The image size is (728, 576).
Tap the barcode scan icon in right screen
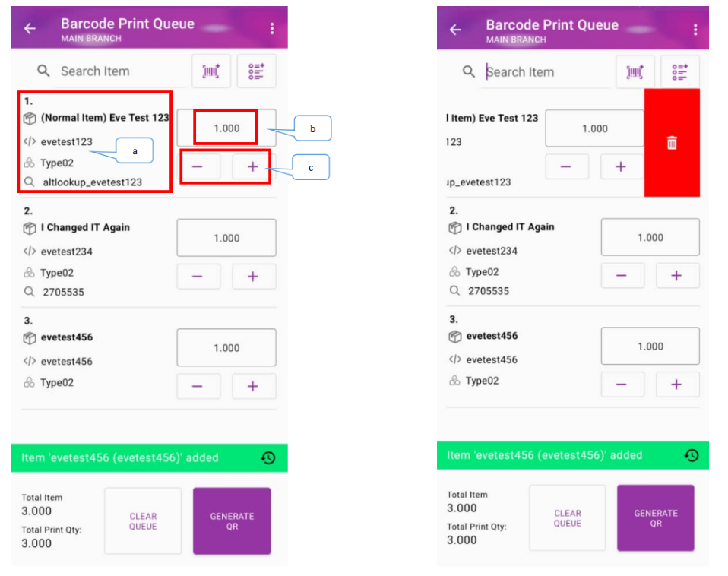(635, 72)
